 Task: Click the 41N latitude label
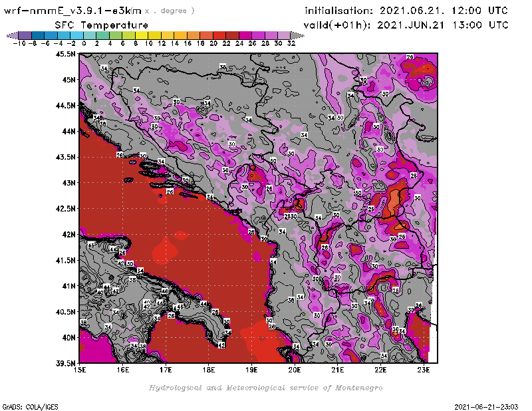[x=68, y=286]
